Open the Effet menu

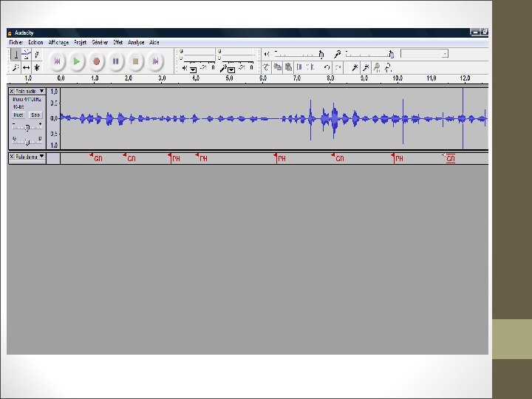pos(118,42)
